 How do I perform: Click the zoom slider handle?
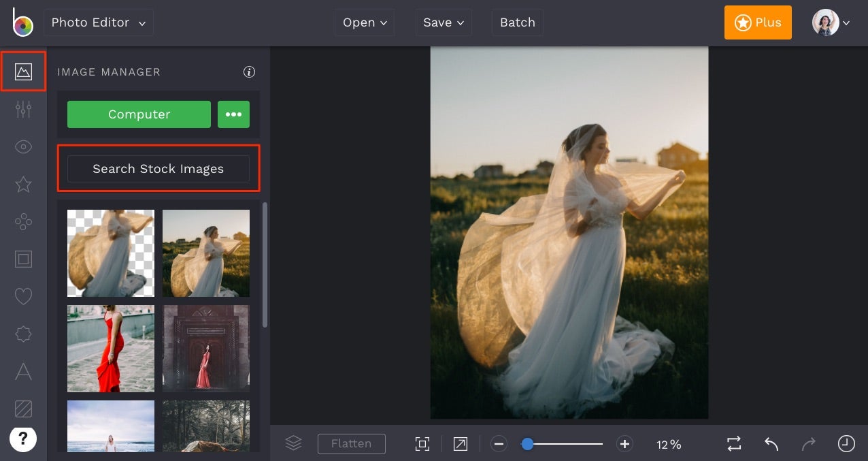click(x=527, y=444)
